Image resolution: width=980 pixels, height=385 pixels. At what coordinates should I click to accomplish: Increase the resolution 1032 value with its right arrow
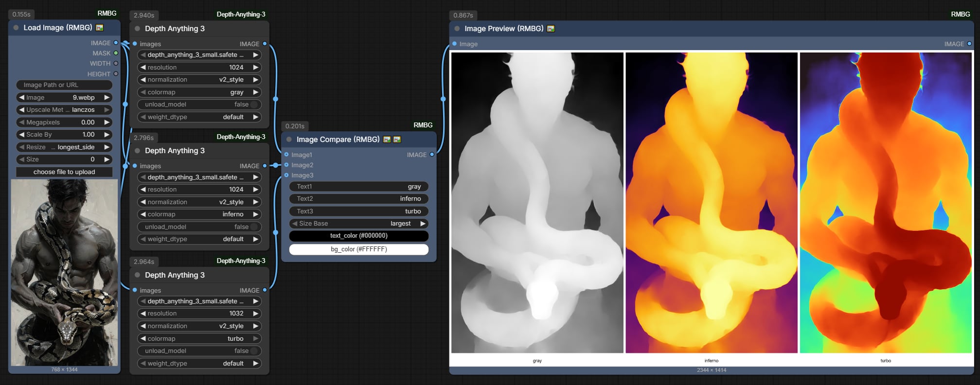[255, 314]
